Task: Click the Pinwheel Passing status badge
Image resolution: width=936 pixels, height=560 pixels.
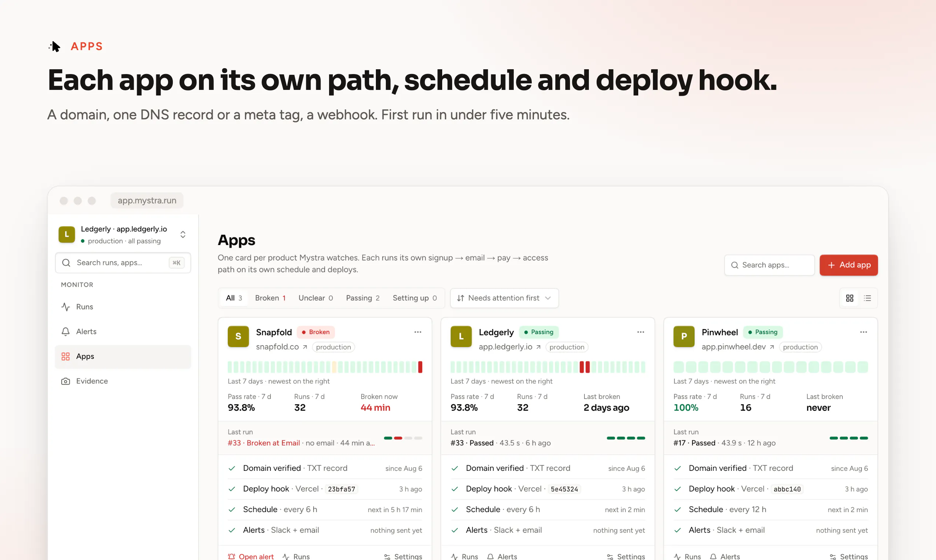Action: (x=763, y=332)
